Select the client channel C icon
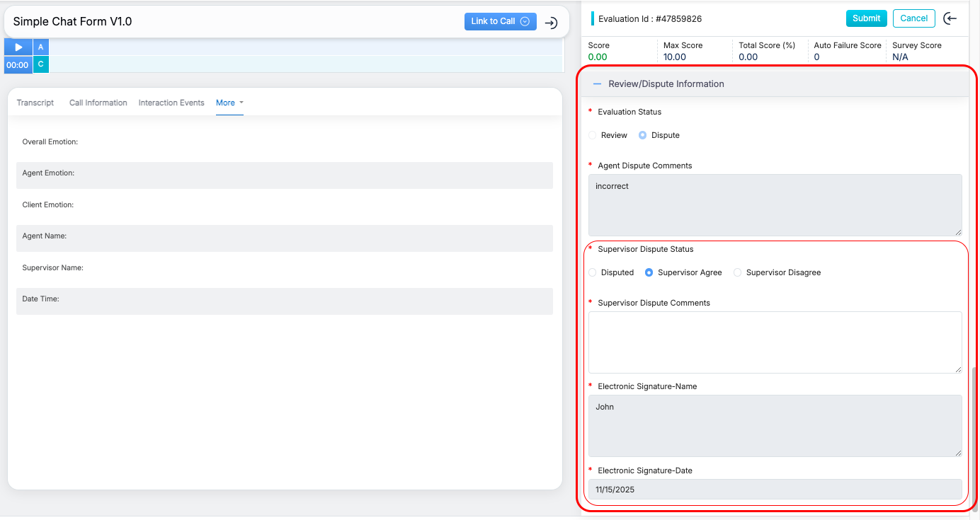The image size is (980, 520). click(41, 64)
